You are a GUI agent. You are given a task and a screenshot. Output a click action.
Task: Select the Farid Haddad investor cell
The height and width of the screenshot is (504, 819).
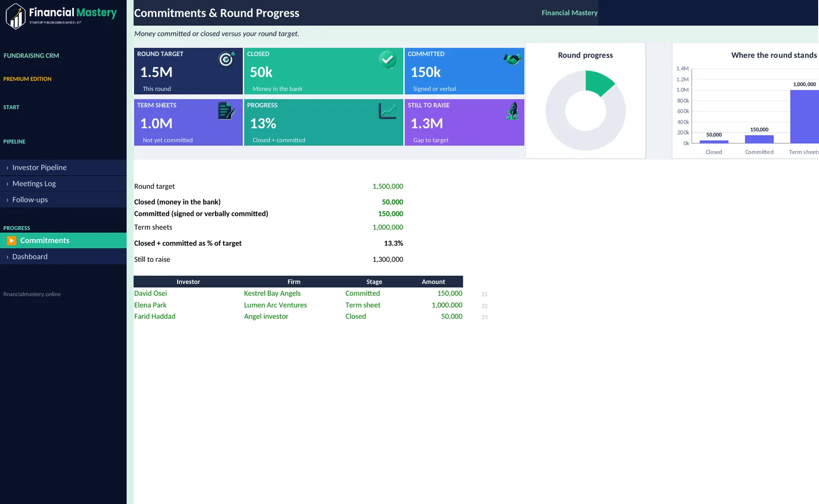click(188, 316)
